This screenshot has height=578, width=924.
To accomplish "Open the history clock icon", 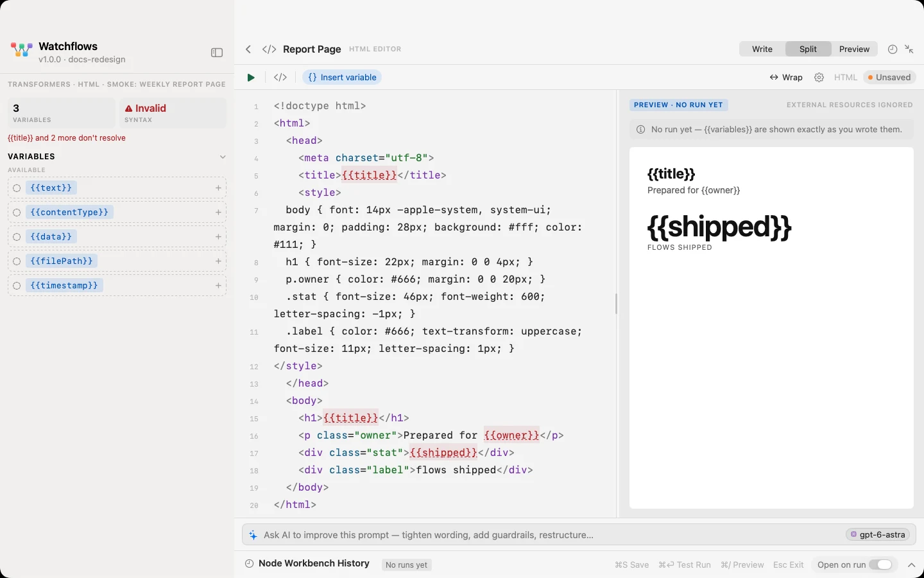I will point(893,49).
